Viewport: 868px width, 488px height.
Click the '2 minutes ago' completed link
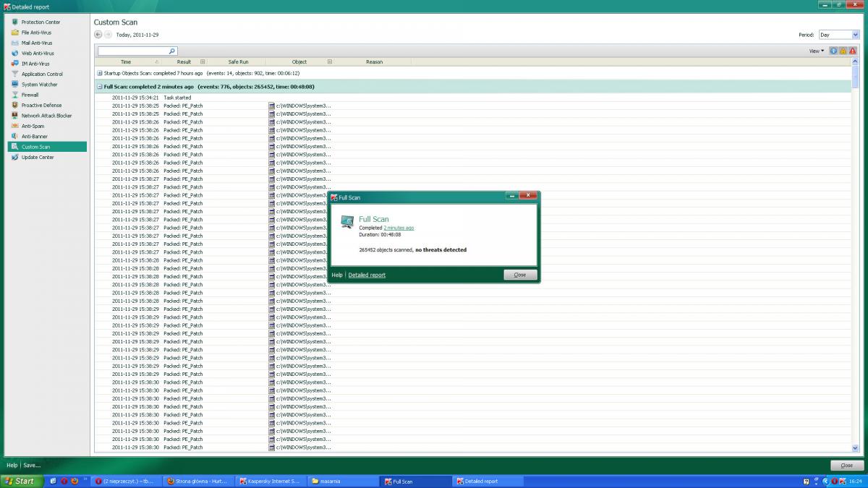399,228
